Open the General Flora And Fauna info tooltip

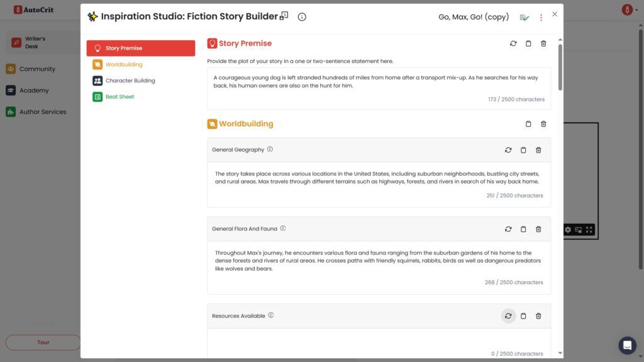click(282, 228)
